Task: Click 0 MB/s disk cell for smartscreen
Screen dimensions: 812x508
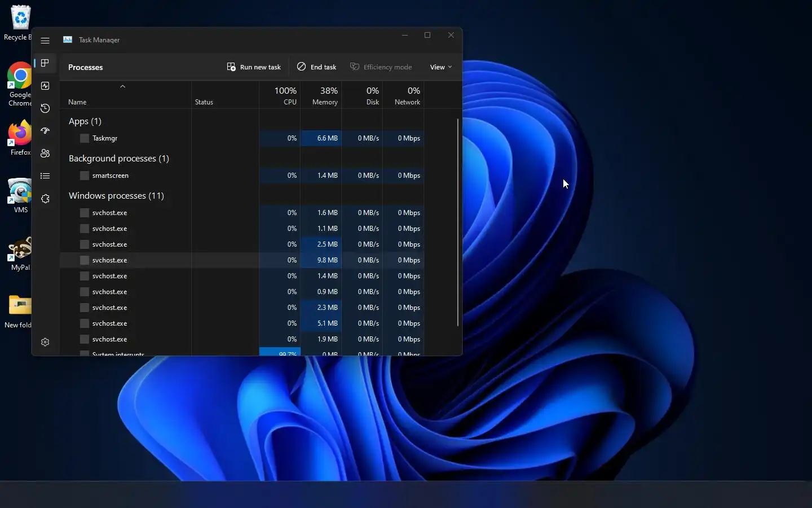Action: coord(362,176)
